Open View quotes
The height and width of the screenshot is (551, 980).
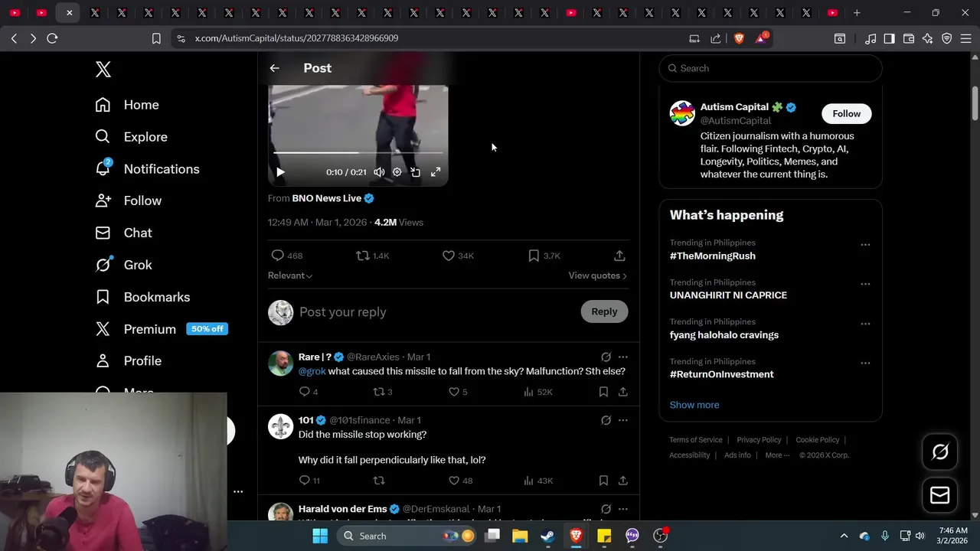click(597, 275)
